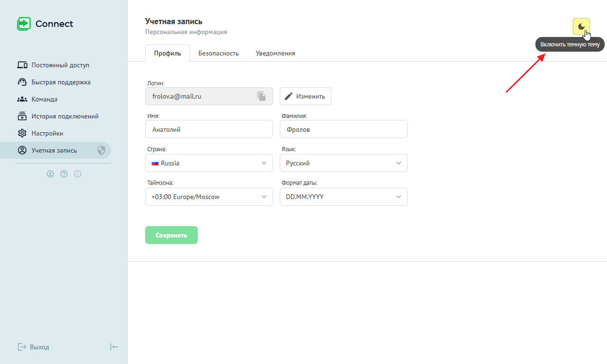Click the info icon in sidebar
This screenshot has width=607, height=364.
tap(78, 174)
